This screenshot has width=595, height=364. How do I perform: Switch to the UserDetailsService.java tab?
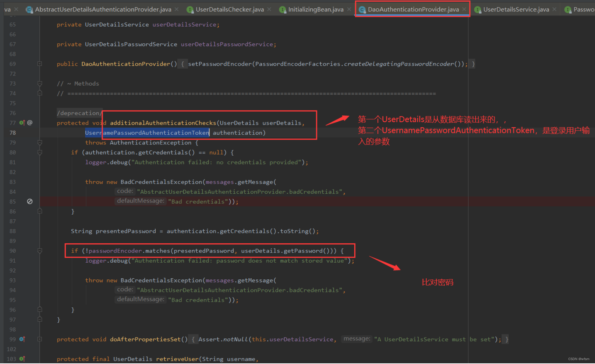pyautogui.click(x=515, y=9)
